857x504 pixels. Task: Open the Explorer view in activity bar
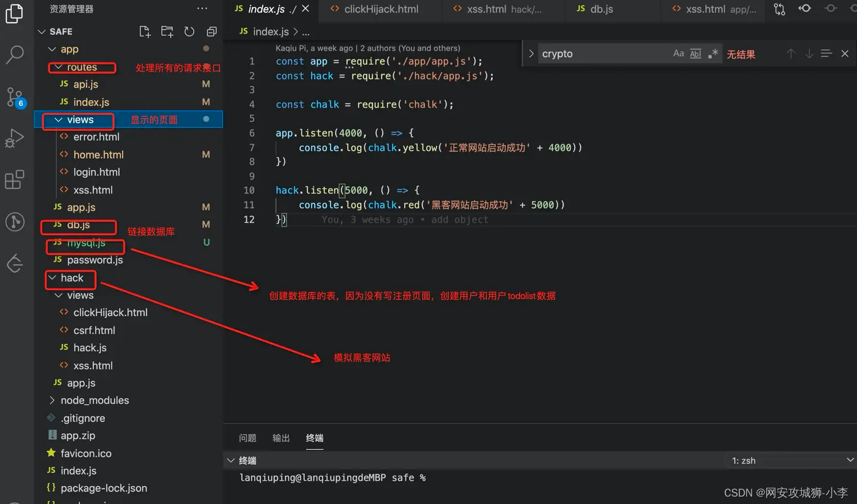pyautogui.click(x=14, y=13)
